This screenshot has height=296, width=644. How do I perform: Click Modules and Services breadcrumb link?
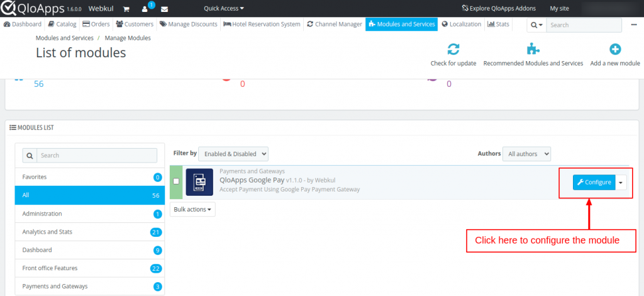click(65, 38)
